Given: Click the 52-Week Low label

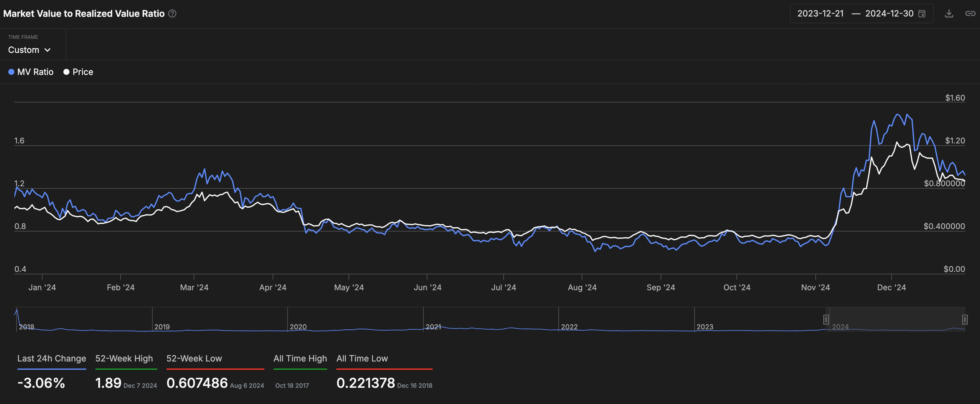Looking at the screenshot, I should click(194, 358).
